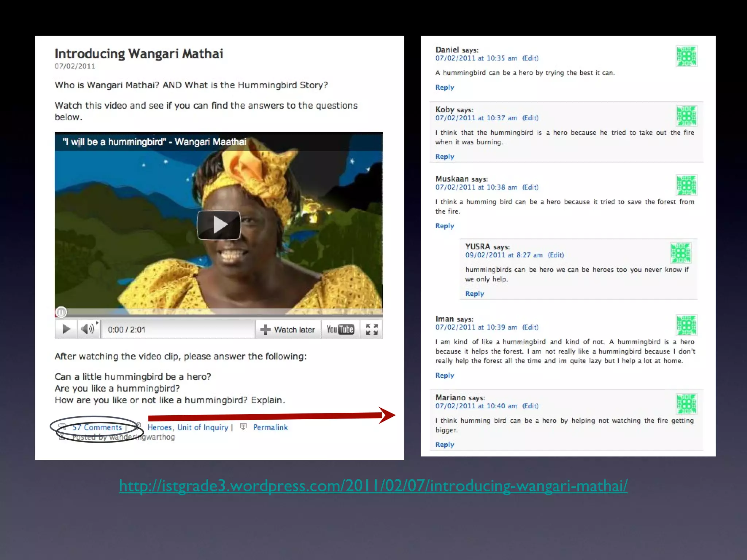This screenshot has height=560, width=747.
Task: Click the fullscreen icon of the video player
Action: (x=371, y=330)
